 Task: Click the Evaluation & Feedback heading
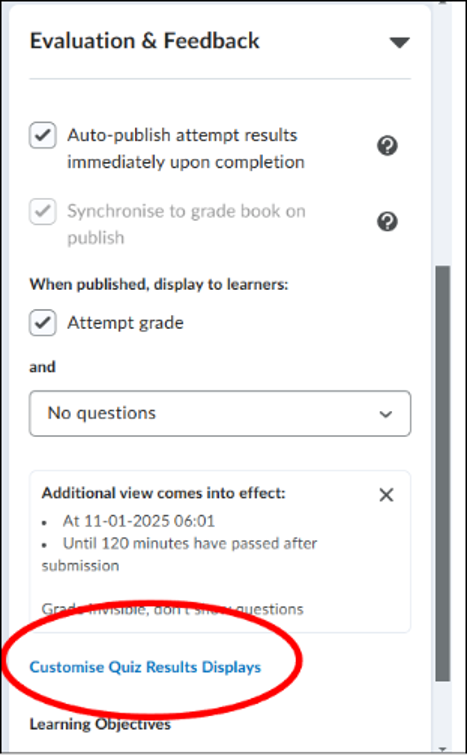(145, 40)
